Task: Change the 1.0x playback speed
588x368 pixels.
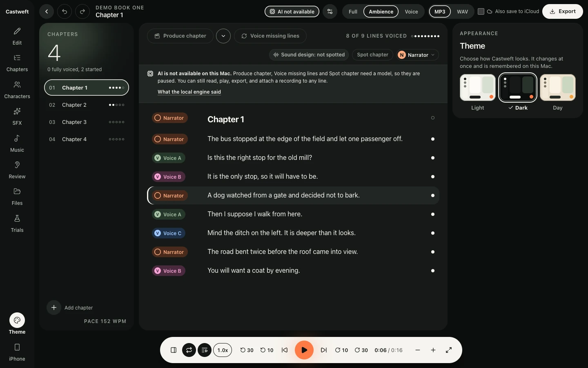Action: [x=223, y=350]
